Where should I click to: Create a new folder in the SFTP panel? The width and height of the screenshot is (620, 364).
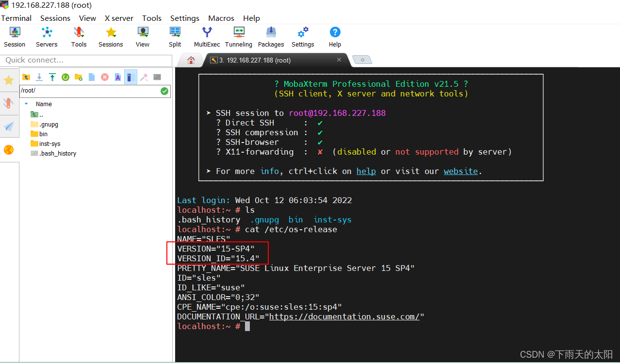[x=78, y=77]
